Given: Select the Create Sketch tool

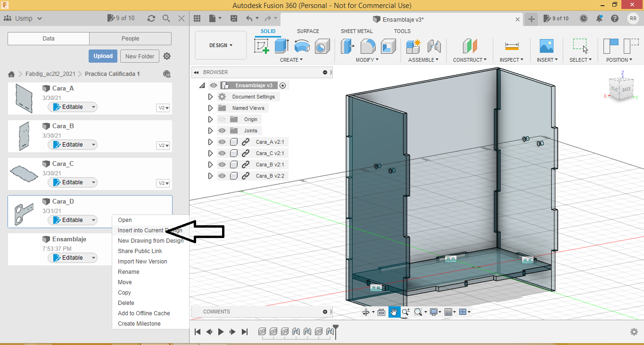Looking at the screenshot, I should pos(262,46).
